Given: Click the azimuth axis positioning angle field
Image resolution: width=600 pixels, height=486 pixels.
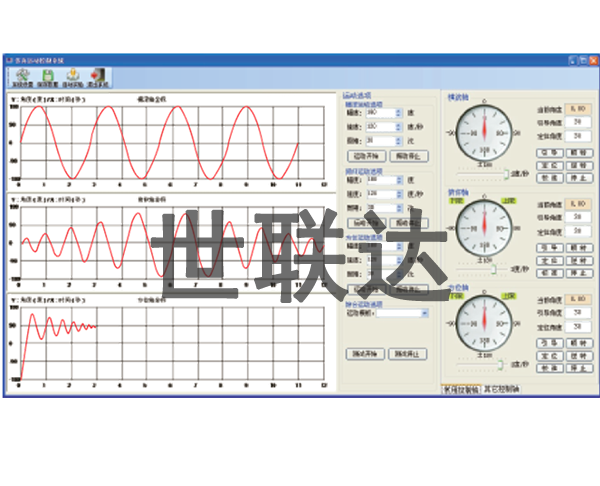Looking at the screenshot, I should [x=578, y=327].
